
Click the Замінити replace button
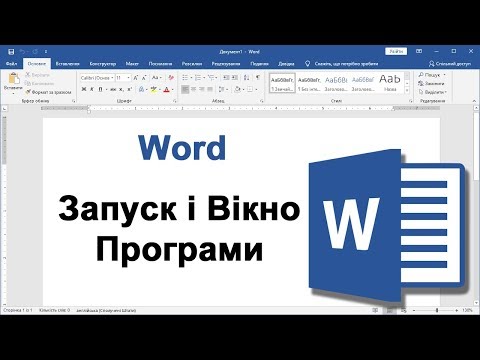(431, 83)
